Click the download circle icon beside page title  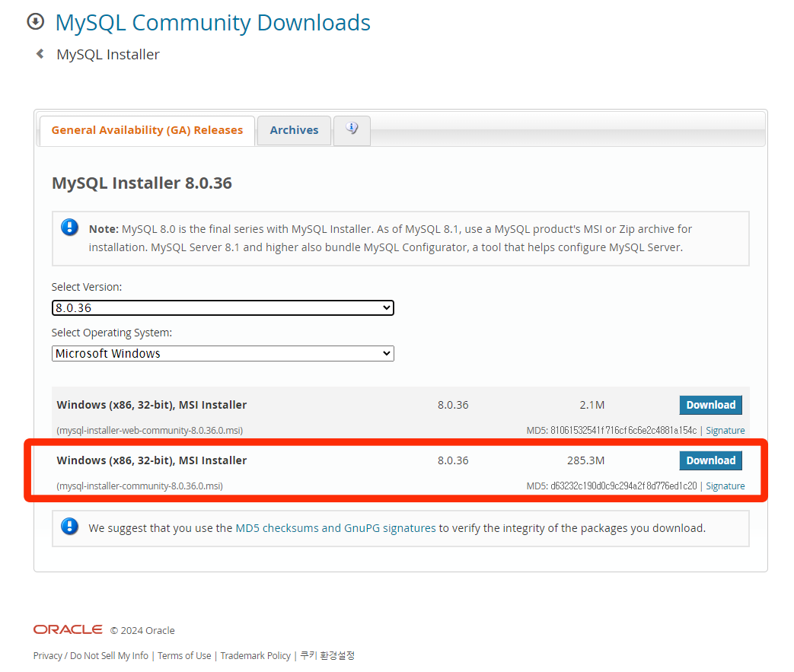point(36,22)
